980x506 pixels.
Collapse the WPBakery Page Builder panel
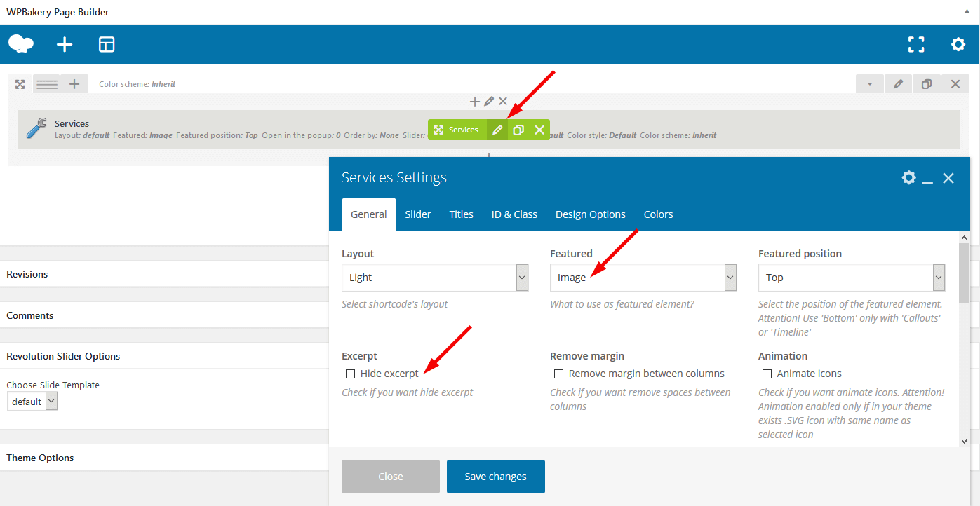[x=967, y=12]
